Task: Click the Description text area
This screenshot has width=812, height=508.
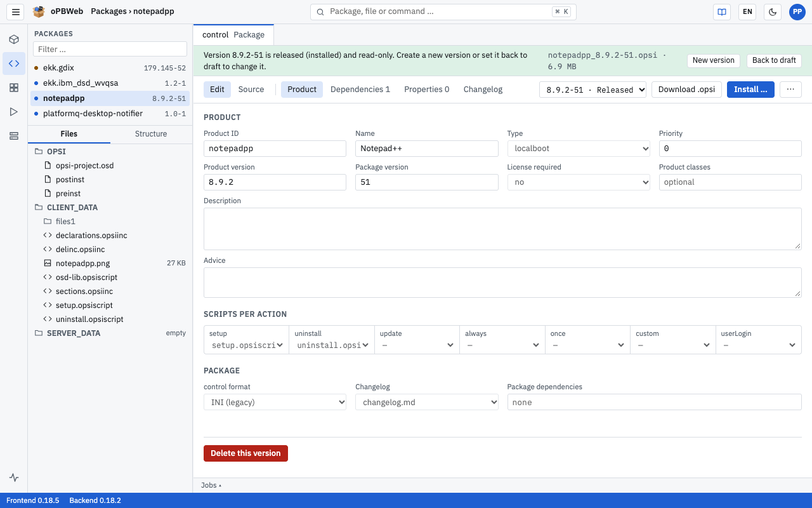Action: pos(502,229)
